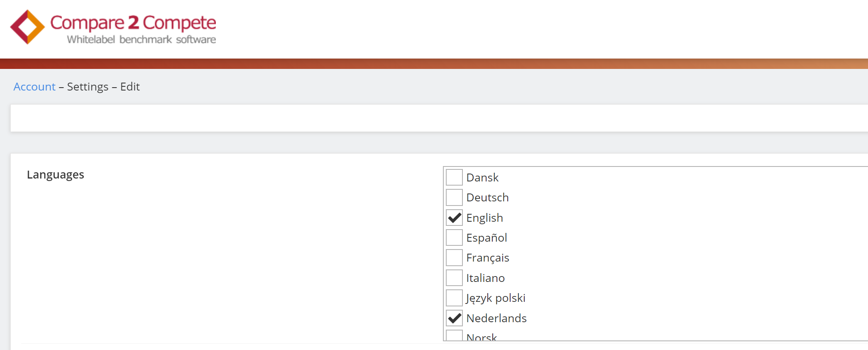Check the Język polski checkbox
868x350 pixels.
(454, 298)
